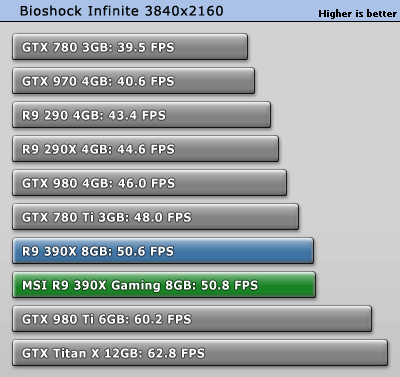
Task: Click the 'Higher is better' label
Action: [x=357, y=14]
